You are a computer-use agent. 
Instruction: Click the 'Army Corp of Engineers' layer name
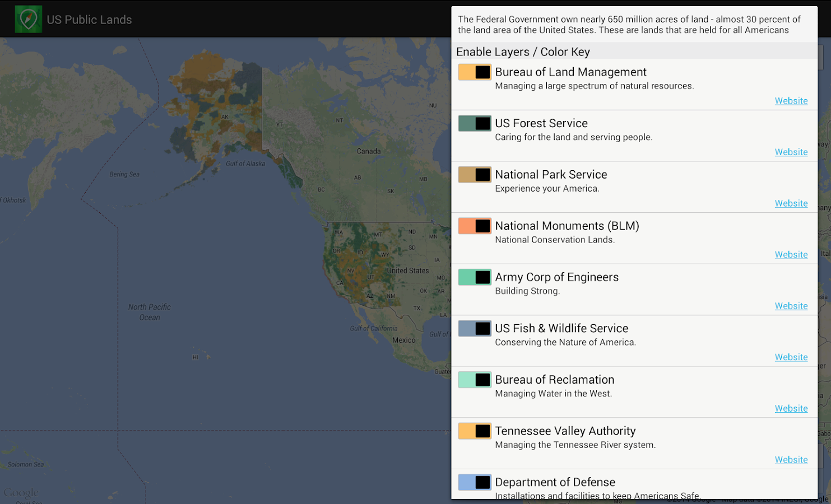556,277
